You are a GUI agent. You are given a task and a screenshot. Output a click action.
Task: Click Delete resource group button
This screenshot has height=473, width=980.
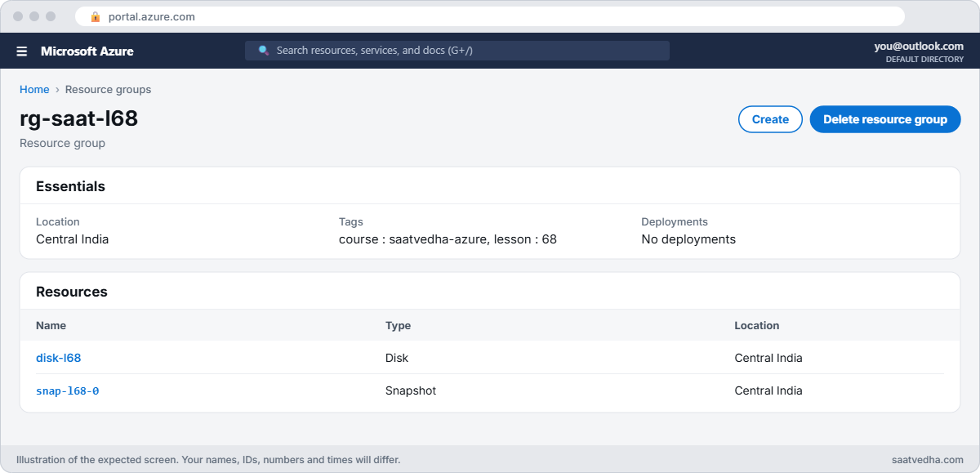885,119
